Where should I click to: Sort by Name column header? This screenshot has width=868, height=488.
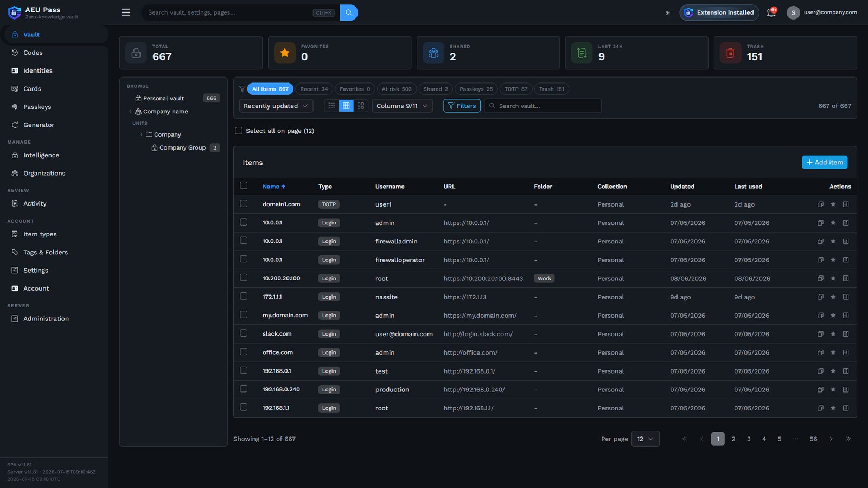[274, 187]
